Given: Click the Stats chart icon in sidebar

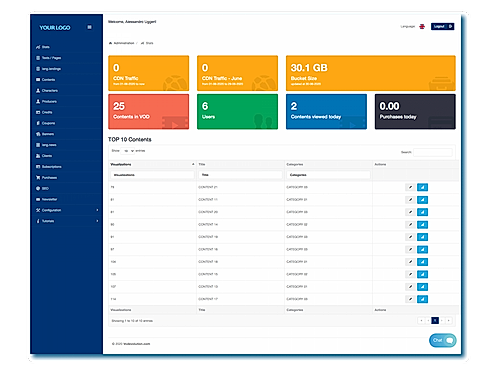Looking at the screenshot, I should pyautogui.click(x=38, y=47).
